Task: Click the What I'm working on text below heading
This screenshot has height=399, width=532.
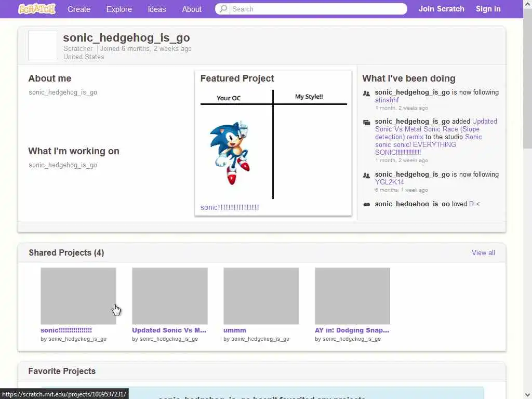Action: [x=63, y=165]
